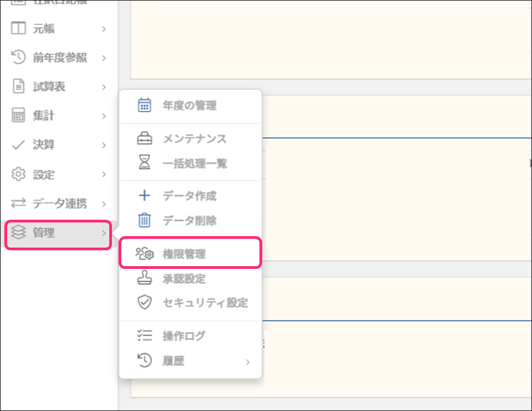This screenshot has width=532, height=411.
Task: Select the セキュリティ設定 text label
Action: [205, 302]
